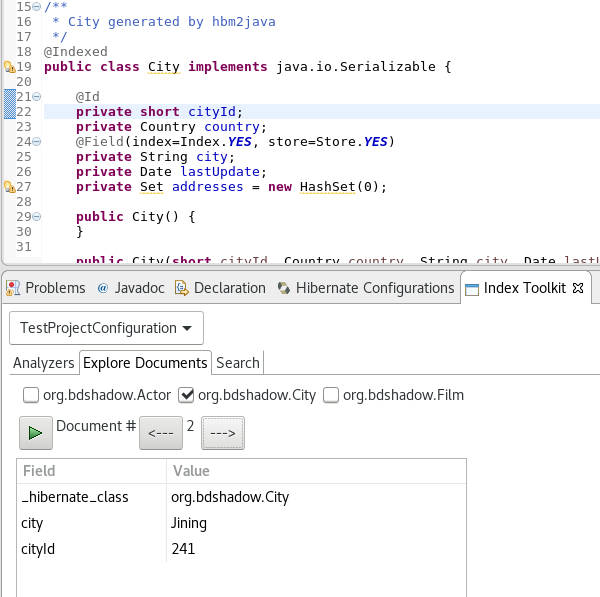Screen dimensions: 600x597
Task: Open the TestProjectConfiguration dropdown
Action: pyautogui.click(x=106, y=328)
